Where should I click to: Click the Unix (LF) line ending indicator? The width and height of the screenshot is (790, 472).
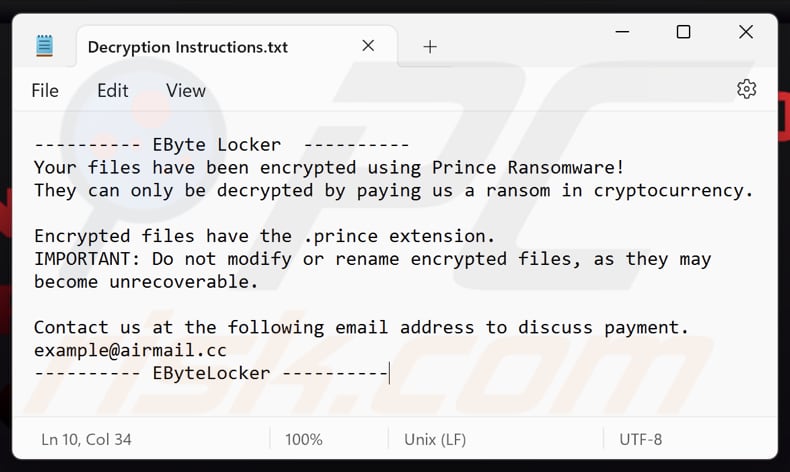pyautogui.click(x=441, y=439)
